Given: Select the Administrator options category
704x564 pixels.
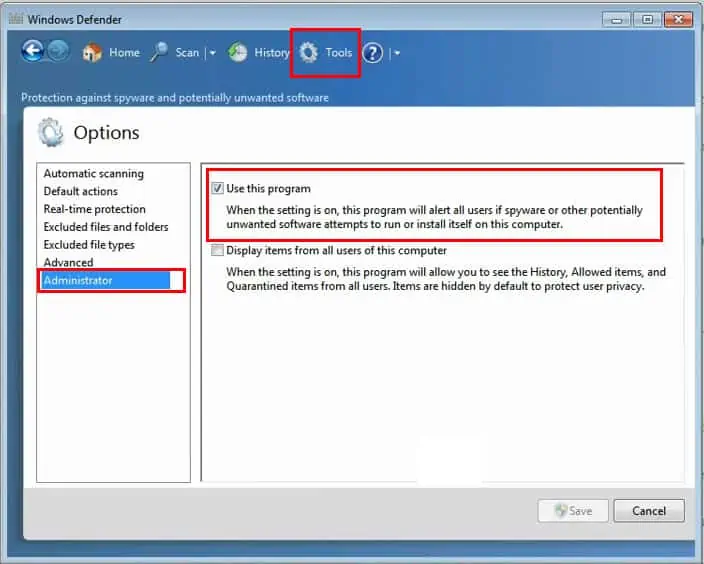Looking at the screenshot, I should (x=106, y=281).
